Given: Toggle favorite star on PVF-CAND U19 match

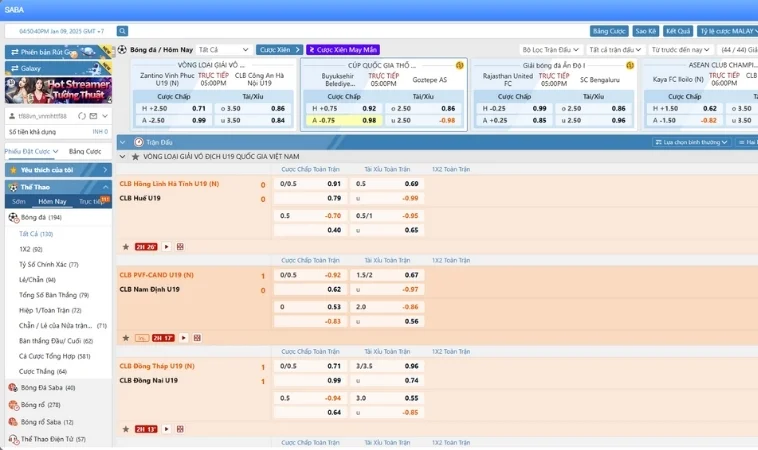Looking at the screenshot, I should [x=125, y=337].
